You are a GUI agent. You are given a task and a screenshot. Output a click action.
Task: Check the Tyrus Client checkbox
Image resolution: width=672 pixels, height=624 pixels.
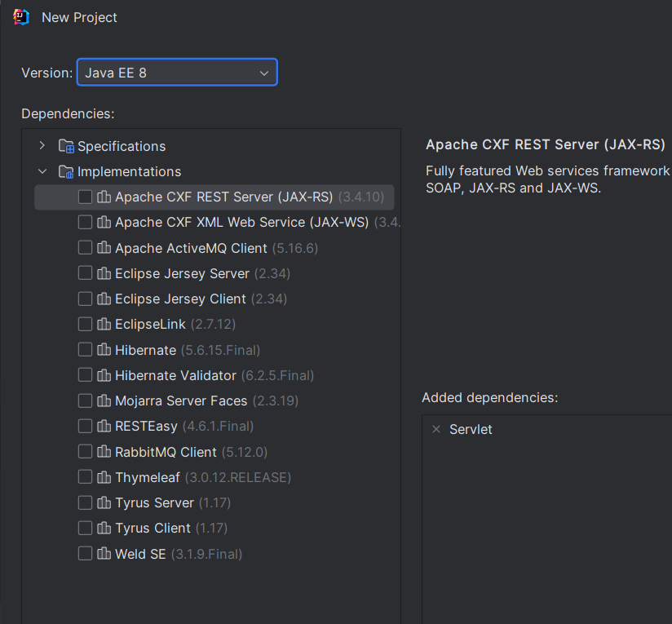(85, 528)
